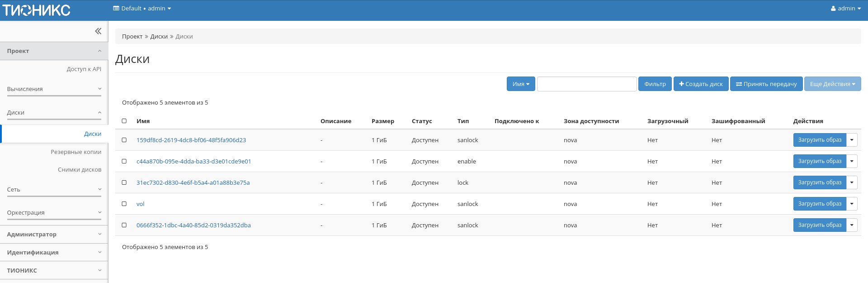Expand the Еще Действия dropdown

point(832,84)
